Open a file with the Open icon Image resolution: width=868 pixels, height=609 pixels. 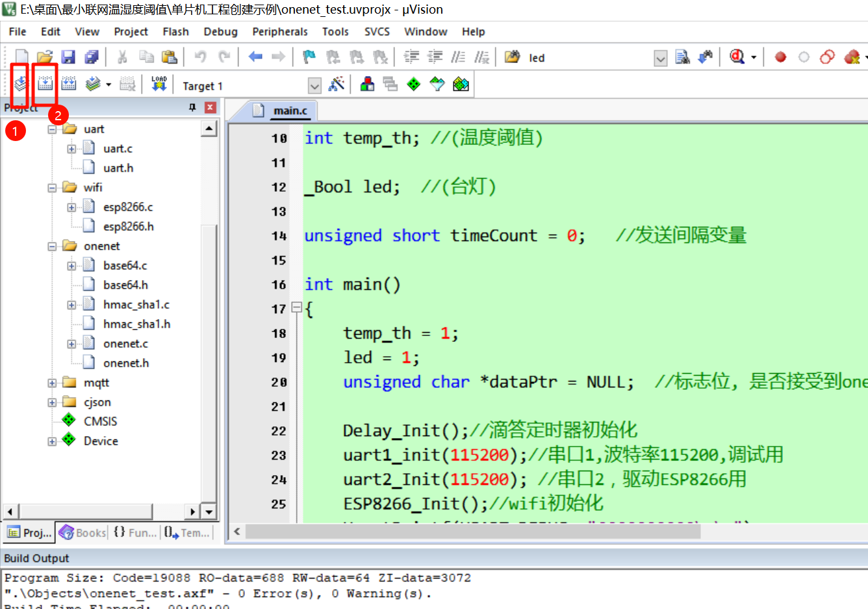(45, 57)
